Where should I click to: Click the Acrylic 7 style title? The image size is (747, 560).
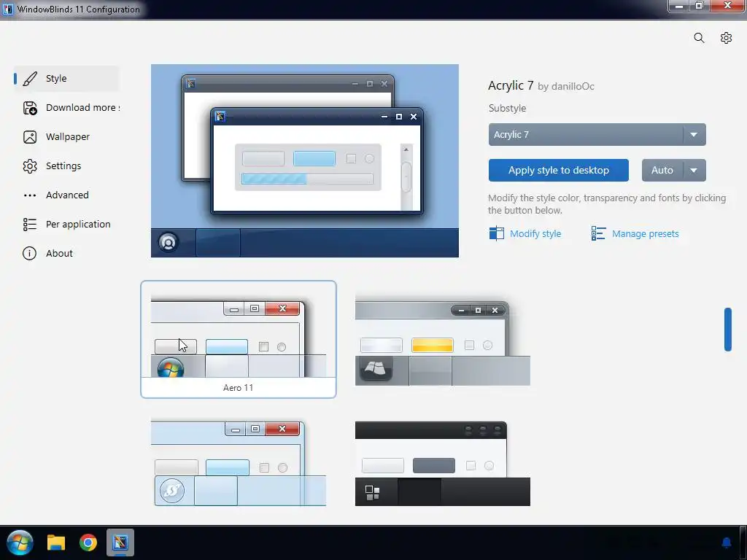pyautogui.click(x=511, y=86)
